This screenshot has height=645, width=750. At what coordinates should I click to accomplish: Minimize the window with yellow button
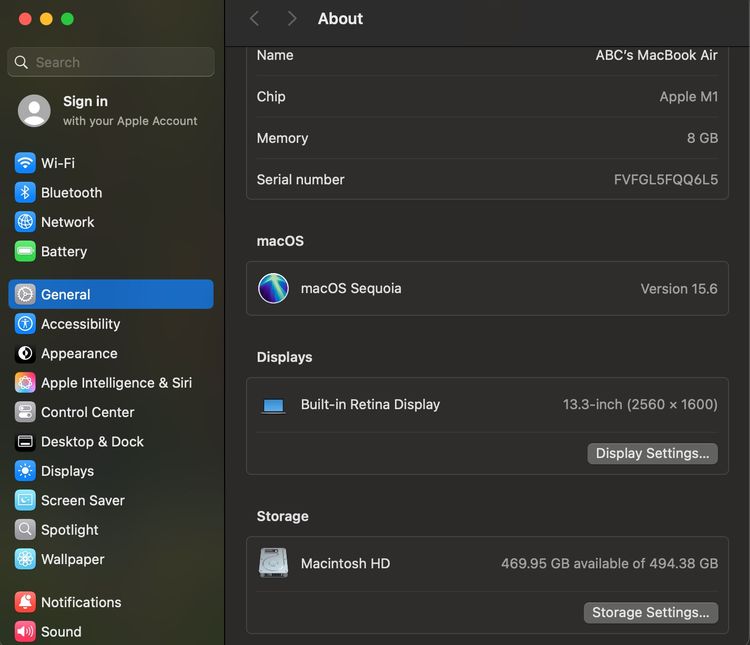tap(46, 19)
